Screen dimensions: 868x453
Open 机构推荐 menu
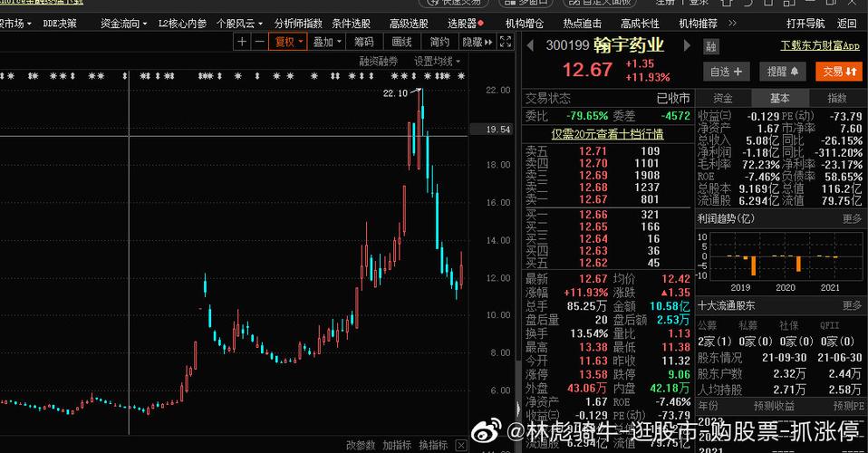[x=698, y=24]
